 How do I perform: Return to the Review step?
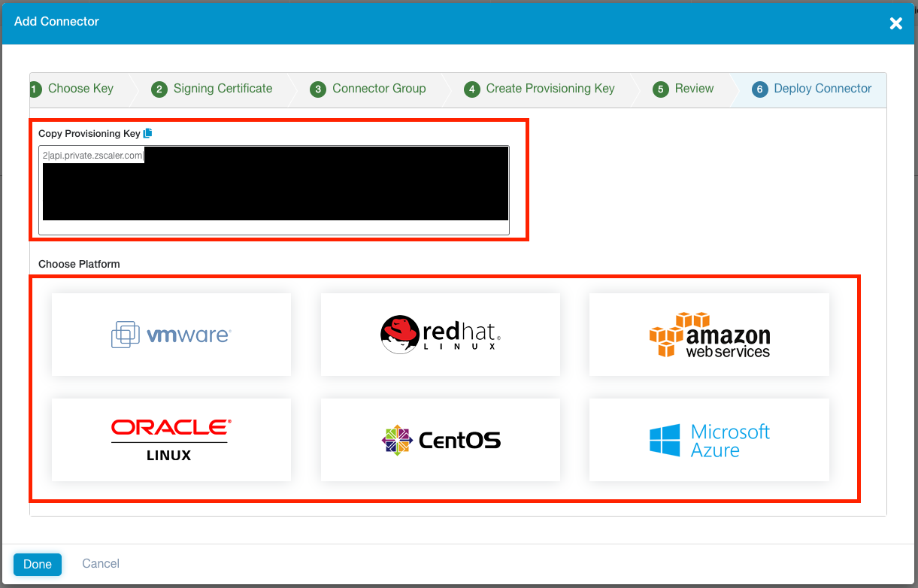click(694, 89)
